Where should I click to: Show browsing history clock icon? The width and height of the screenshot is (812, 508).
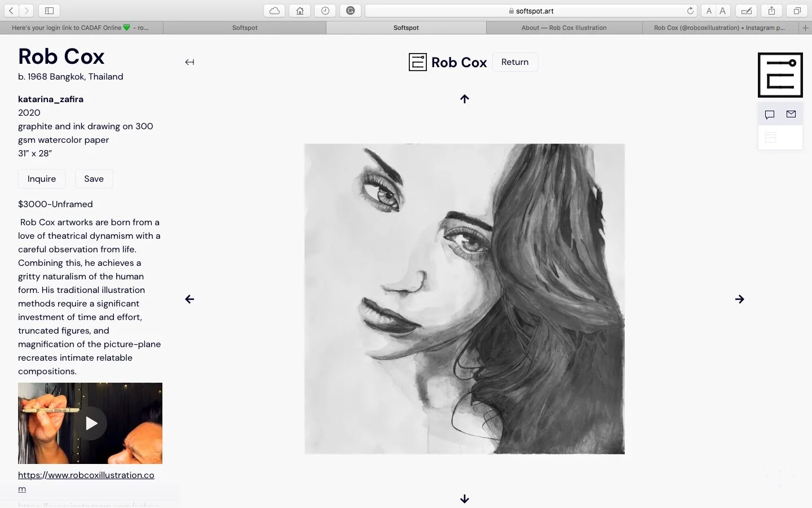point(325,10)
